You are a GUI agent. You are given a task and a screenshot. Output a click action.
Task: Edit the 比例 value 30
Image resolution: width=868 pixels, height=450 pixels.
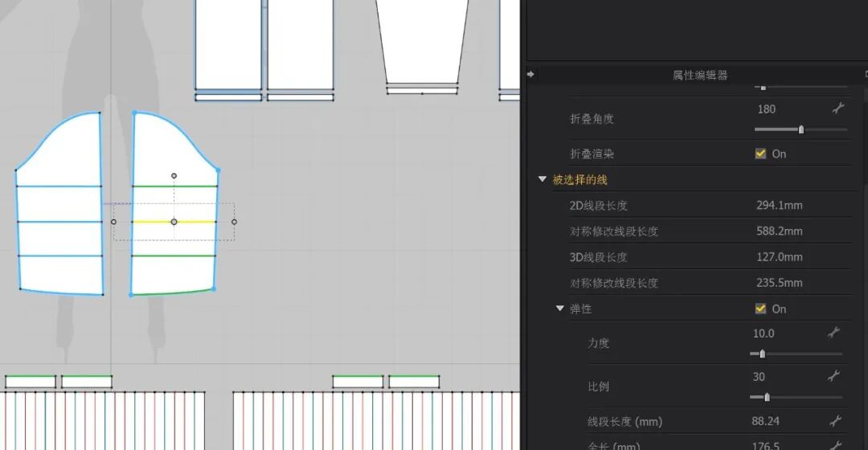point(759,377)
